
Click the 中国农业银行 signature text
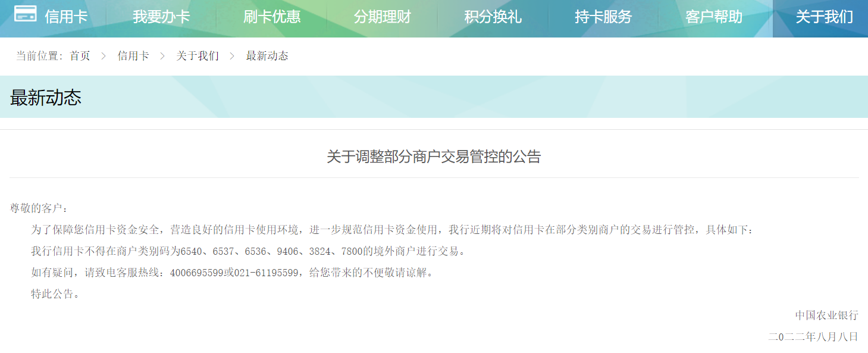(x=826, y=315)
